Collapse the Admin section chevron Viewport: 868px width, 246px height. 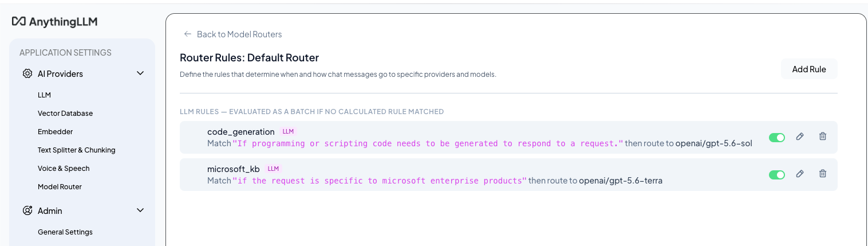click(x=140, y=210)
